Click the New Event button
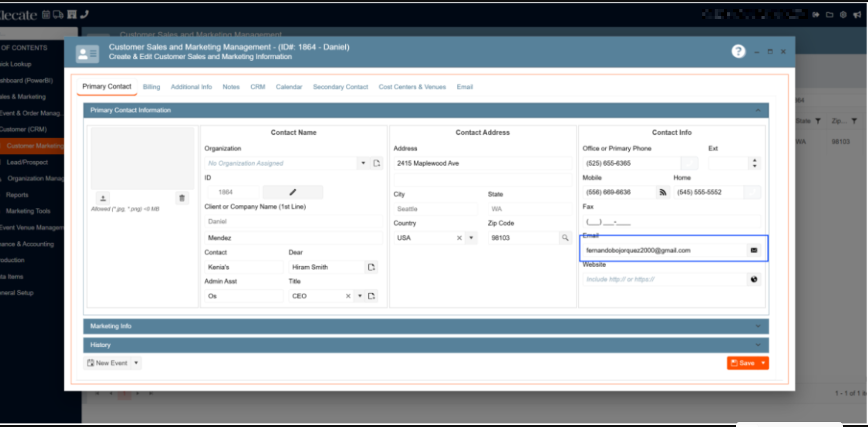 (107, 363)
